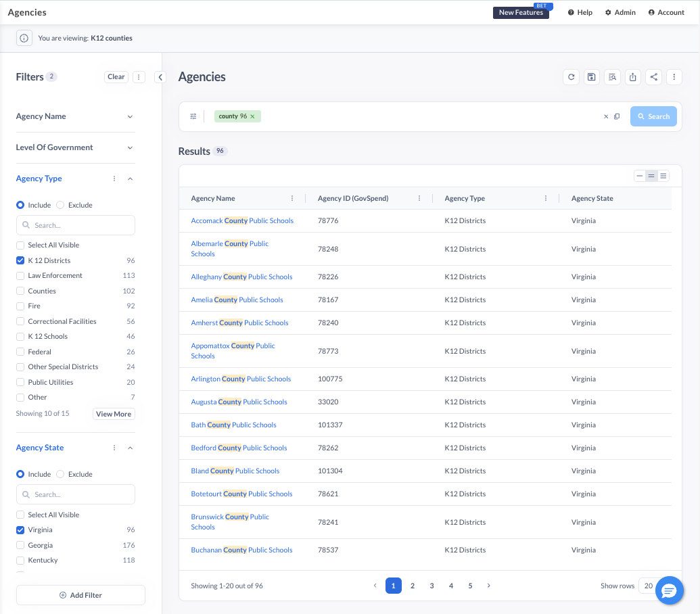Click the export upload icon
The height and width of the screenshot is (614, 700).
[632, 77]
